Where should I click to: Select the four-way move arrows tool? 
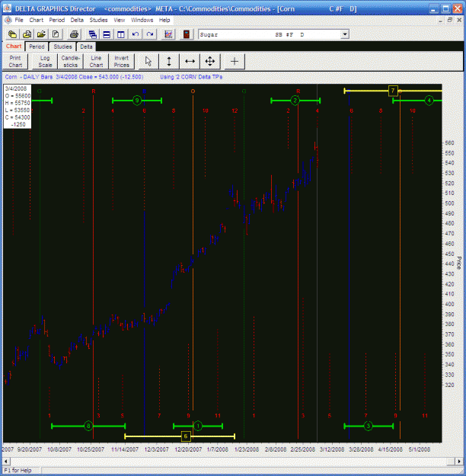point(210,62)
